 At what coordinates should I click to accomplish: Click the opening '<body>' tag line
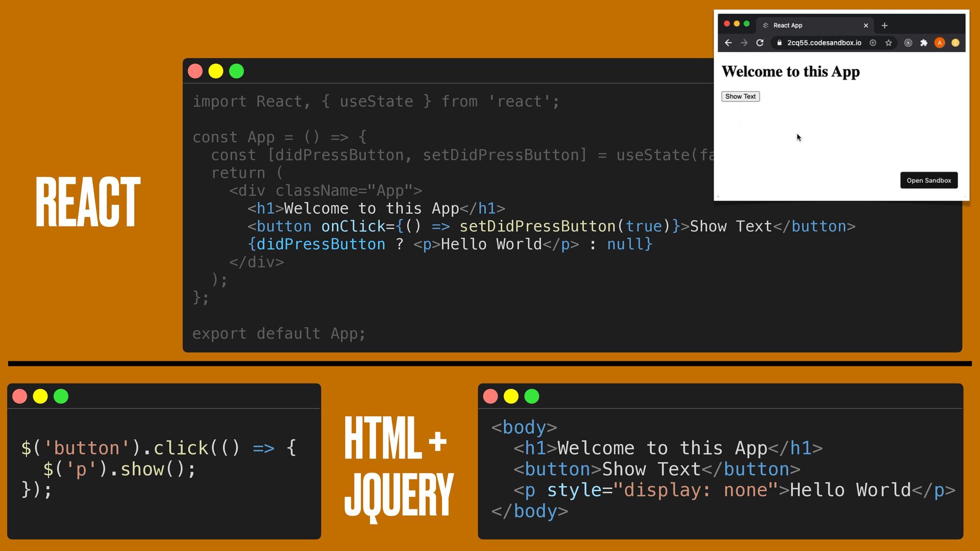(524, 427)
